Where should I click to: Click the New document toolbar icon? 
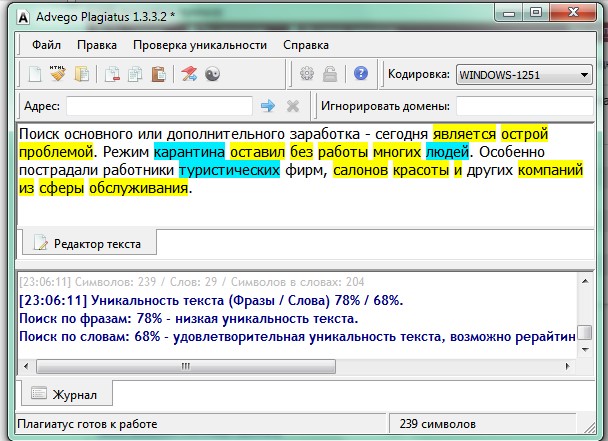pos(35,74)
